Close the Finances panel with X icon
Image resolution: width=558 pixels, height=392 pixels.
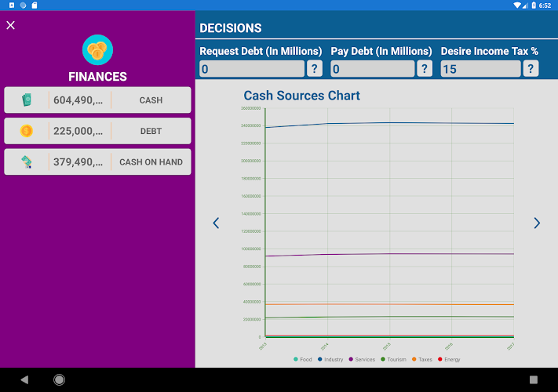(11, 25)
